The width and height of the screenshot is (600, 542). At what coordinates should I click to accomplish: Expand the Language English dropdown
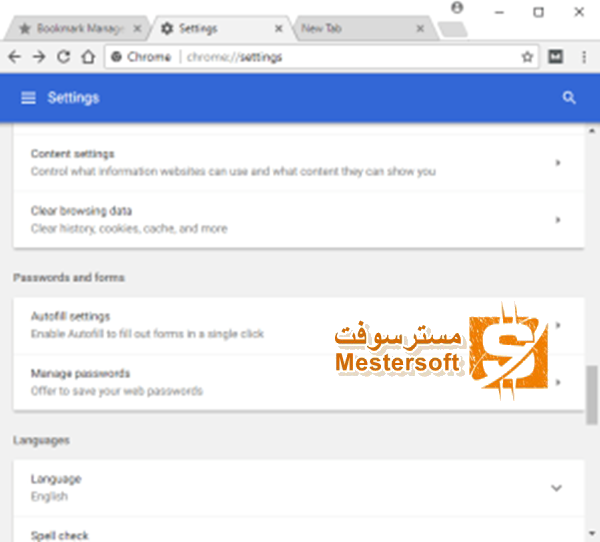click(556, 488)
